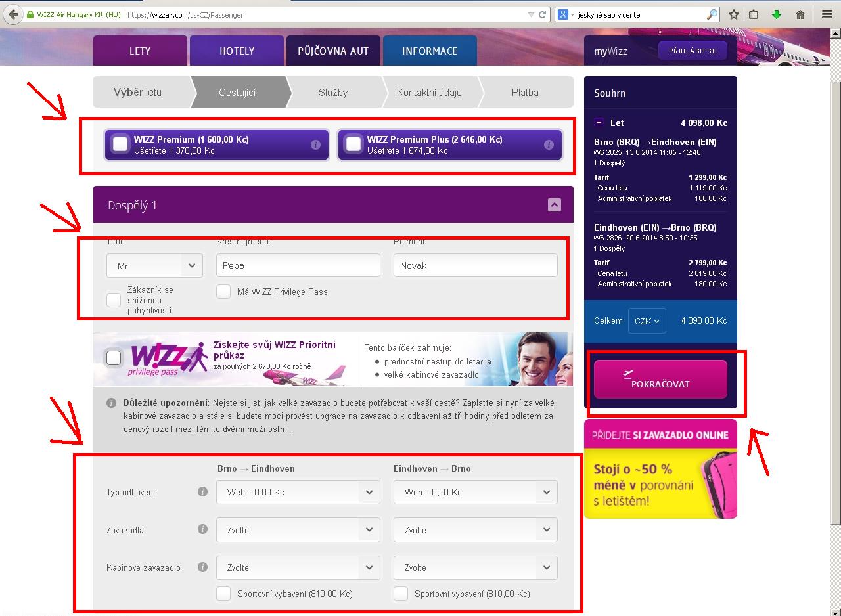Collapse the Let section in Souhrn
Screen dimensions: 841x616
599,122
